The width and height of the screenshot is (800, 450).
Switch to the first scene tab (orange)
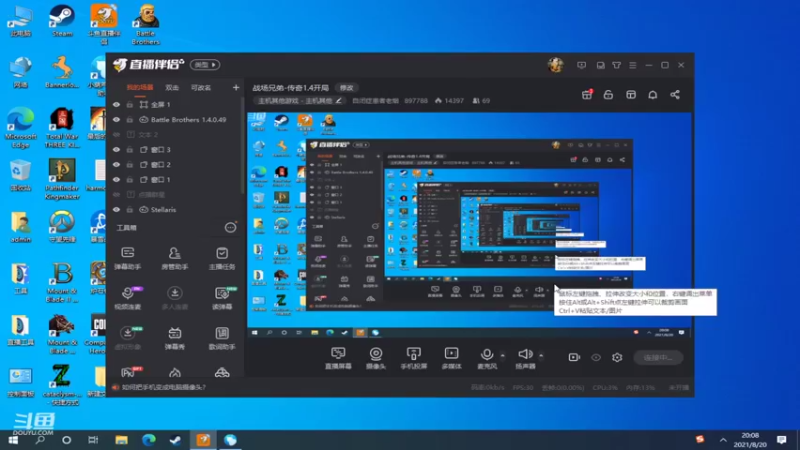140,88
